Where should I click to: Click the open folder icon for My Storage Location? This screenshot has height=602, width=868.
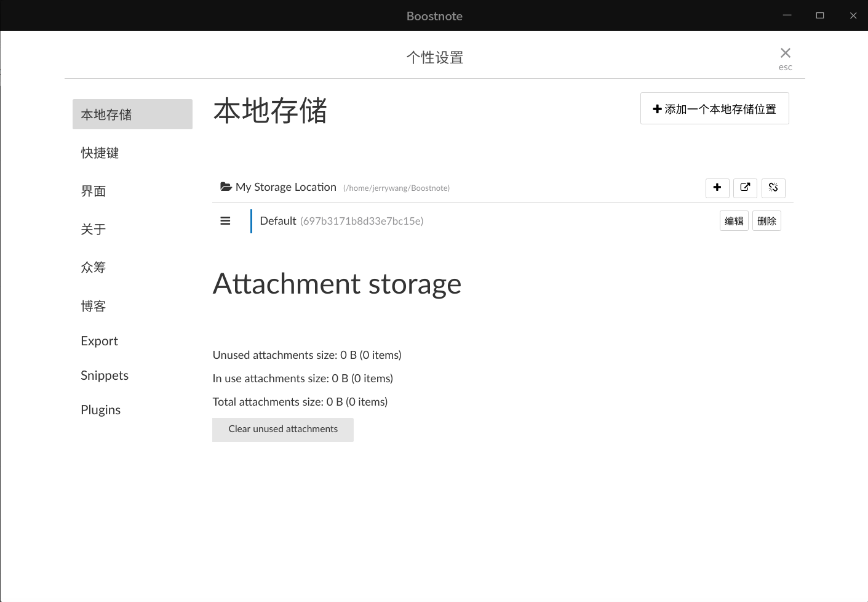point(226,187)
